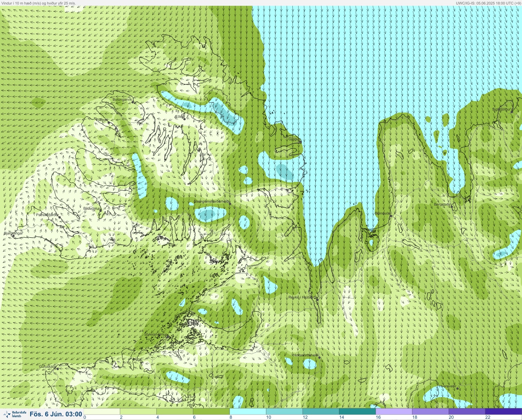This screenshot has height=420, width=522.
Task: Click the Æðey station label
Action: tap(179, 117)
